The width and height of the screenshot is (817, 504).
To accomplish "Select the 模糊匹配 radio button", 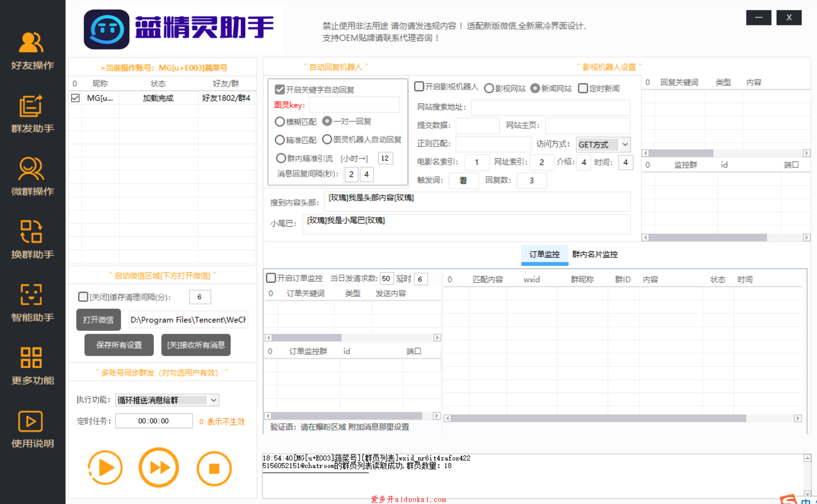I will point(280,122).
